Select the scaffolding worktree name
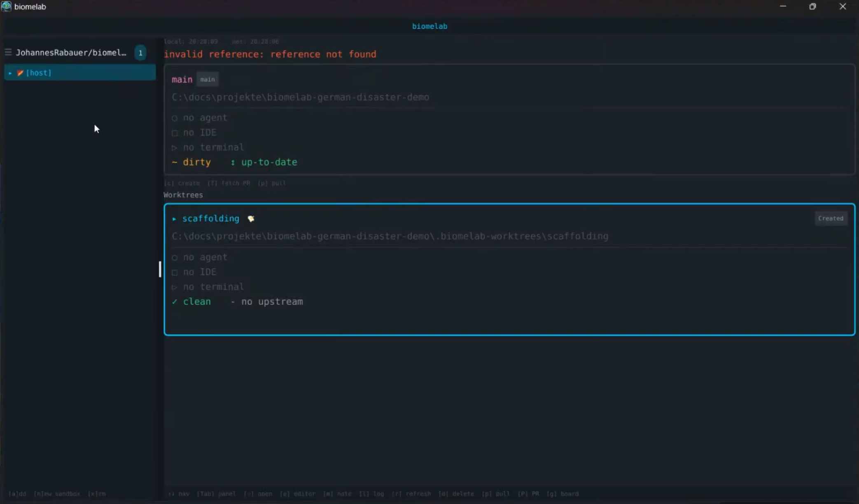This screenshot has width=859, height=504. pyautogui.click(x=211, y=218)
